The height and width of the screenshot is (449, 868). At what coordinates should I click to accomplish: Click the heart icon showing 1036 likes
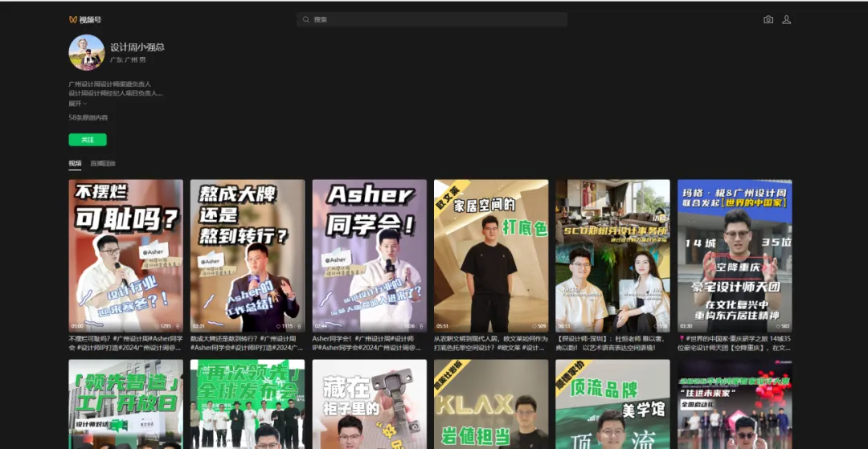(x=400, y=326)
